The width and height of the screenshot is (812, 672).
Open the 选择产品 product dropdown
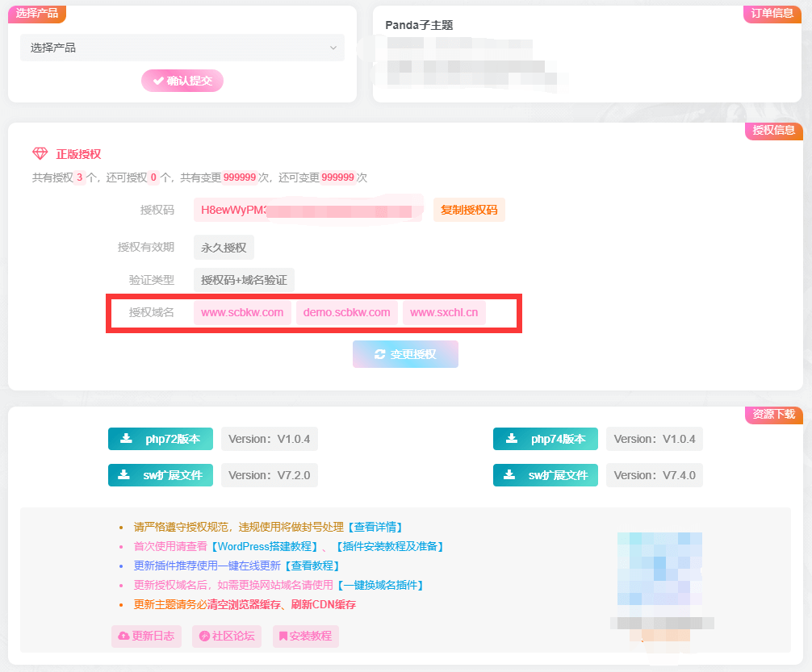pyautogui.click(x=182, y=48)
